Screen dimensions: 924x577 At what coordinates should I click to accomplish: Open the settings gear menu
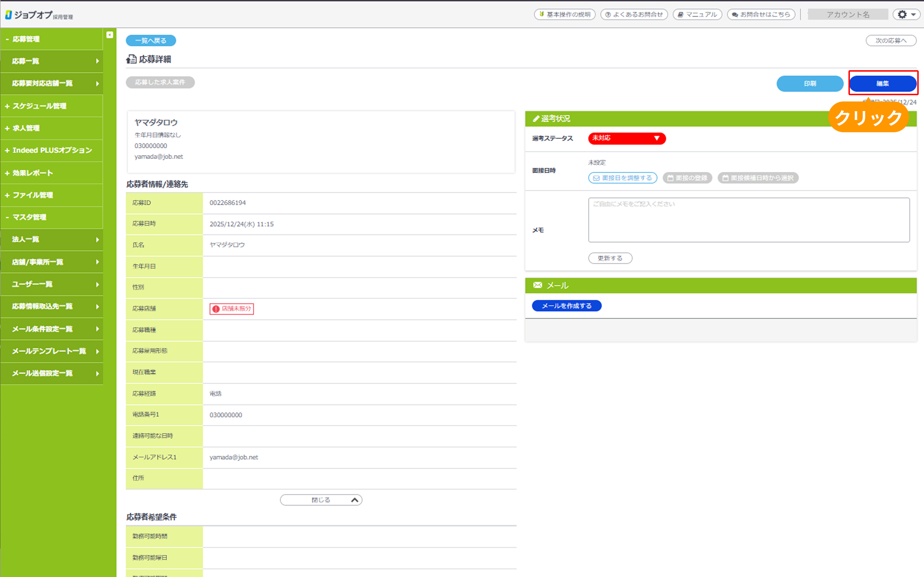pyautogui.click(x=906, y=14)
